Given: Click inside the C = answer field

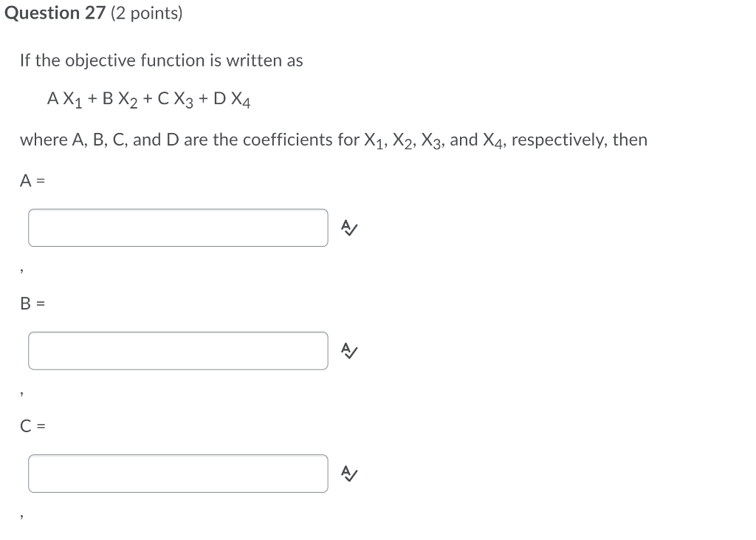Looking at the screenshot, I should pyautogui.click(x=177, y=474).
